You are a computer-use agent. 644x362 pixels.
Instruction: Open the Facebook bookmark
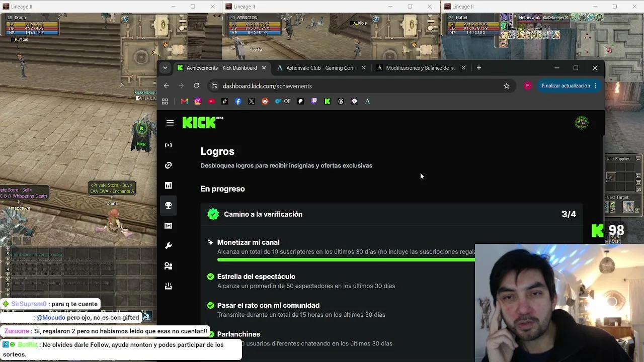click(238, 101)
